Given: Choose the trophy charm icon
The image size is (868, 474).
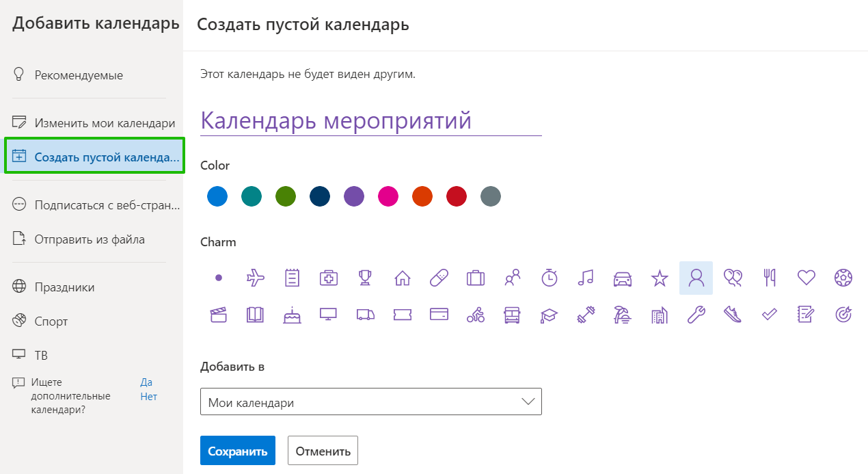Looking at the screenshot, I should tap(366, 278).
